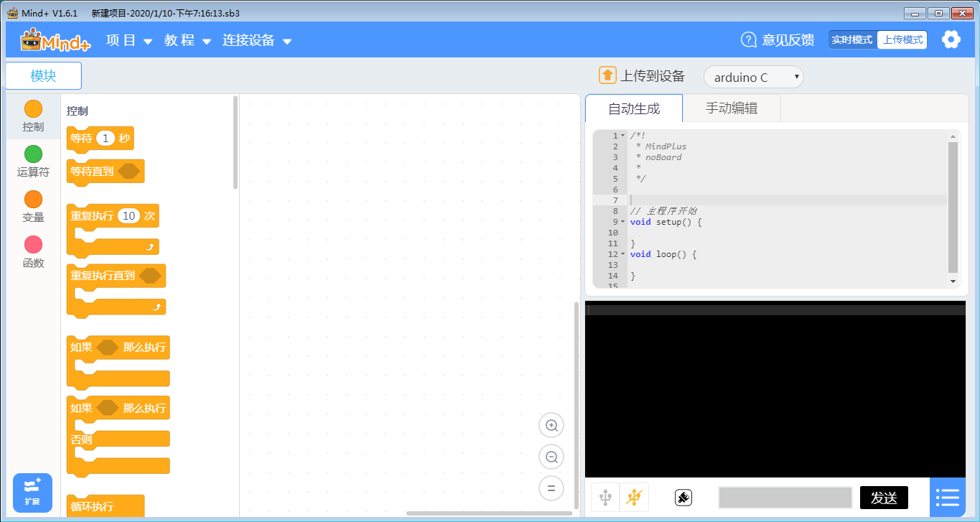Click the workspace horizontal scrollbar
This screenshot has width=980, height=522.
pyautogui.click(x=489, y=513)
